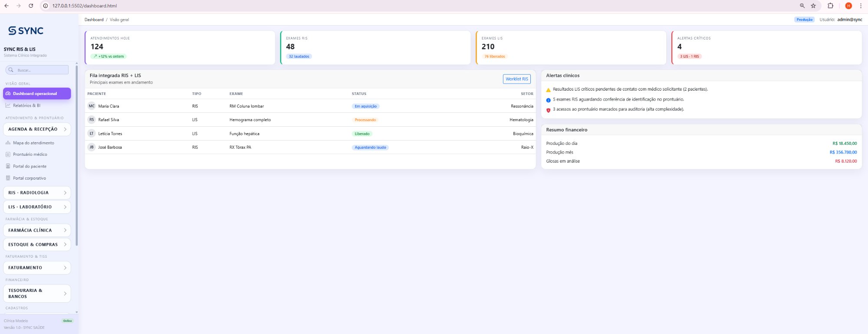
Task: Click the Dashboard breadcrumb link
Action: 94,20
